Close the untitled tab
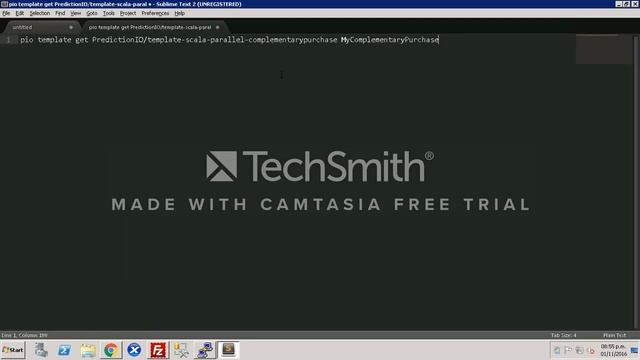This screenshot has height=360, width=640. point(71,27)
